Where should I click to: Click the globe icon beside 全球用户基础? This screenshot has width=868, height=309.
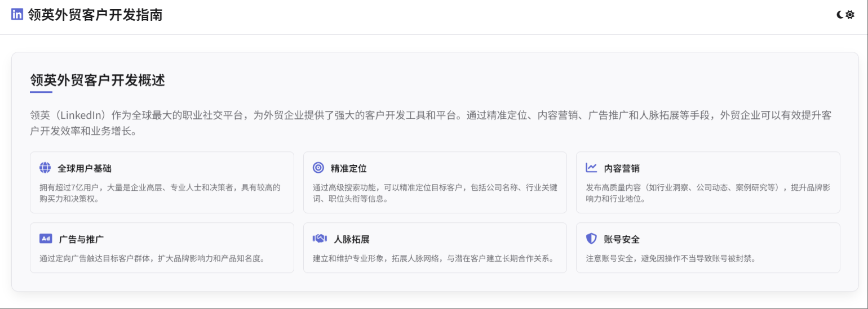point(45,168)
